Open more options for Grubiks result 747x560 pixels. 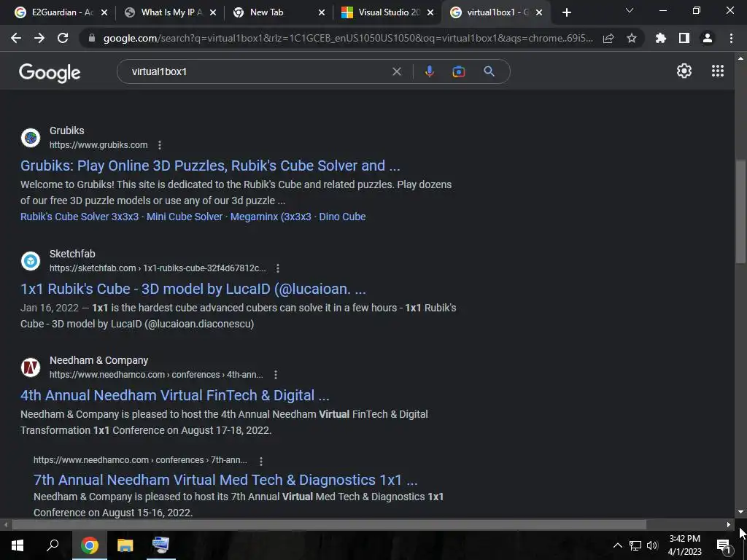pos(160,145)
